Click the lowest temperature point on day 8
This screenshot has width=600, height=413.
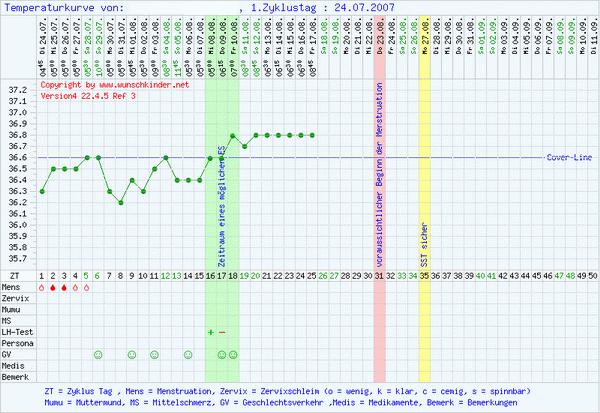[x=121, y=202]
